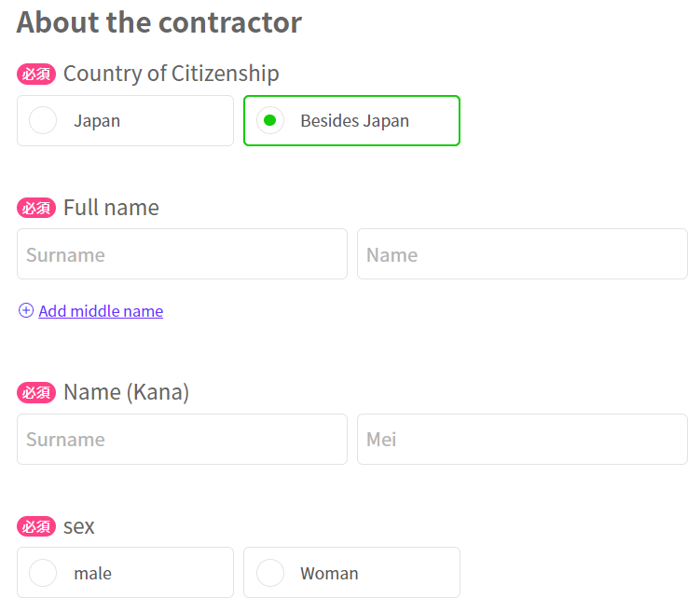Click the required badge beside sex
Image resolution: width=700 pixels, height=612 pixels.
point(36,527)
